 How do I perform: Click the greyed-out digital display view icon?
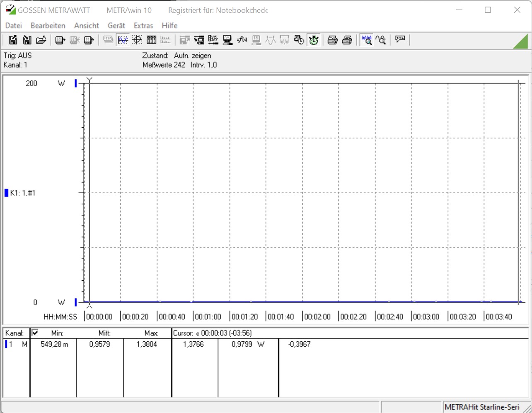click(108, 40)
